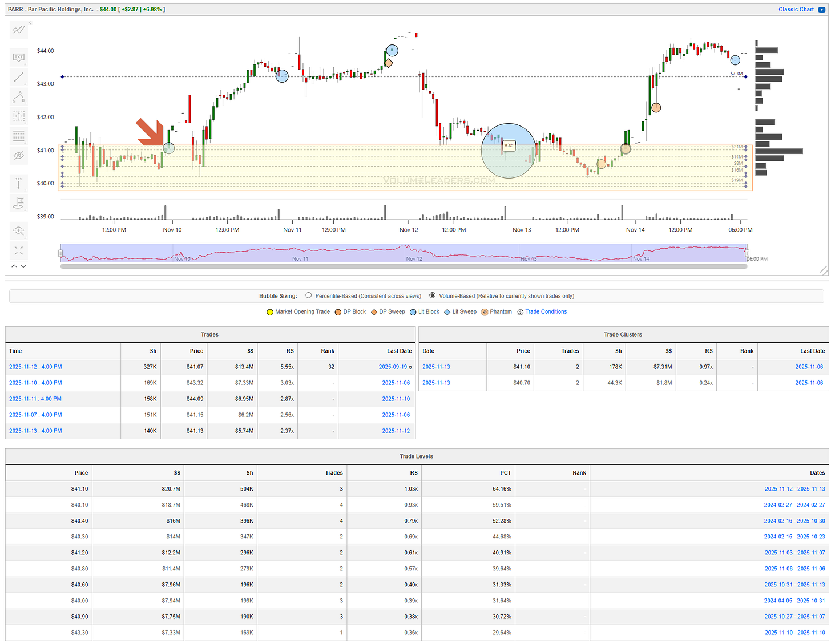Toggle Lit Sweep legend item
The height and width of the screenshot is (644, 831).
(x=460, y=311)
